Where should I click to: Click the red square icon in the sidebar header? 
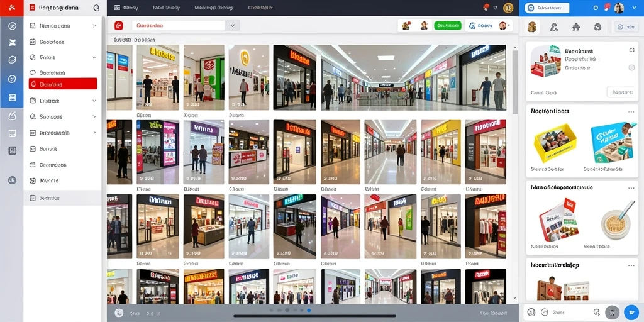click(x=32, y=8)
